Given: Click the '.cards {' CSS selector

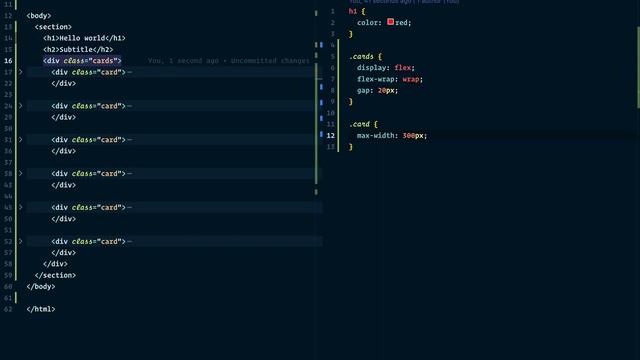Looking at the screenshot, I should coord(365,56).
